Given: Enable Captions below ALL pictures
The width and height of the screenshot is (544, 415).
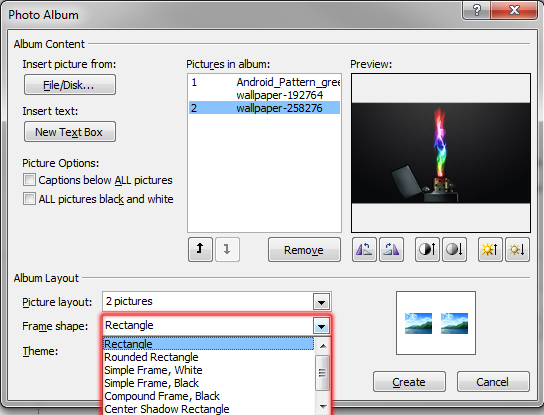Looking at the screenshot, I should [29, 180].
